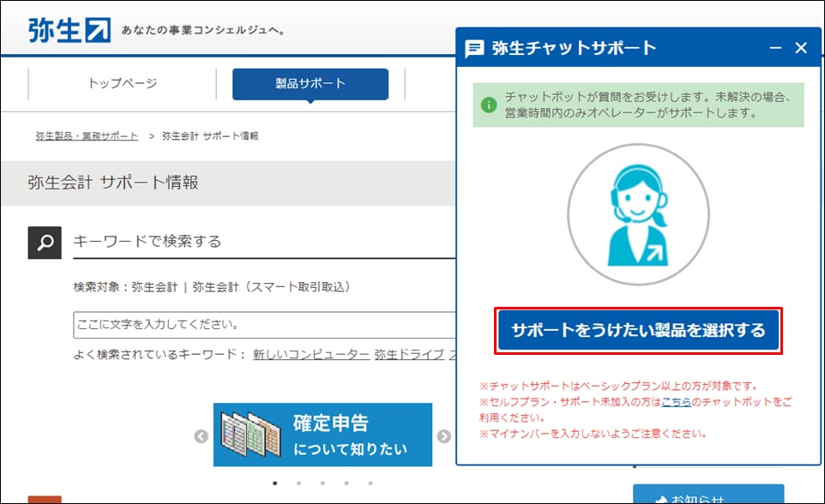825x504 pixels.
Task: Focus the ここに文字を入力してください search field
Action: click(264, 325)
